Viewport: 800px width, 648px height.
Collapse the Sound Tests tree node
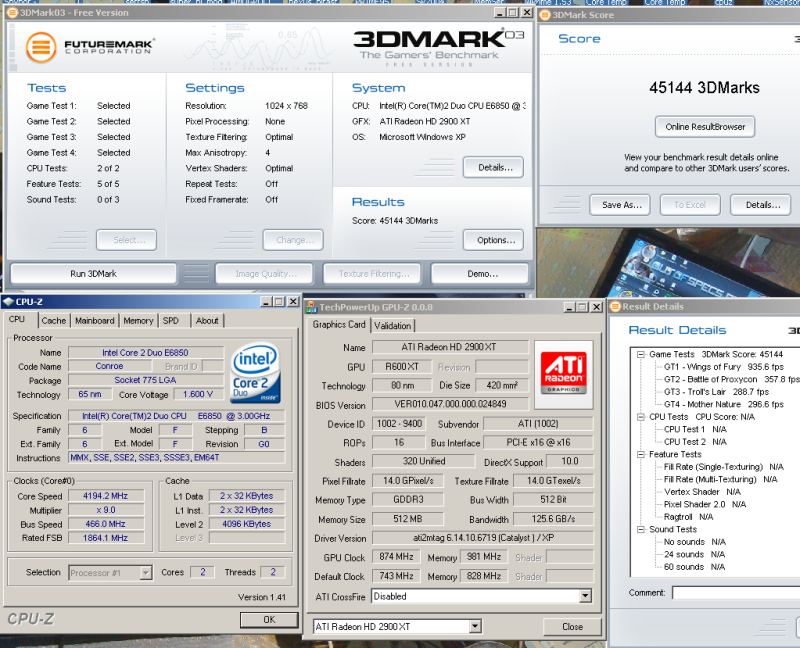pyautogui.click(x=640, y=530)
